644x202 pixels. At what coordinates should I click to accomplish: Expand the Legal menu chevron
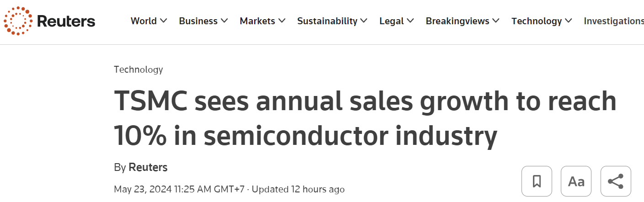click(410, 21)
